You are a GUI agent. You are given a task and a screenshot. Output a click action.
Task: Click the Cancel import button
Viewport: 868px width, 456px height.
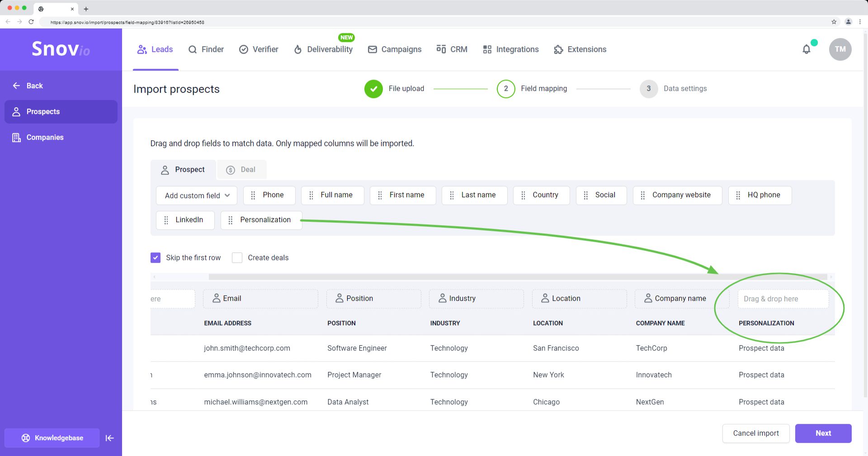point(755,433)
